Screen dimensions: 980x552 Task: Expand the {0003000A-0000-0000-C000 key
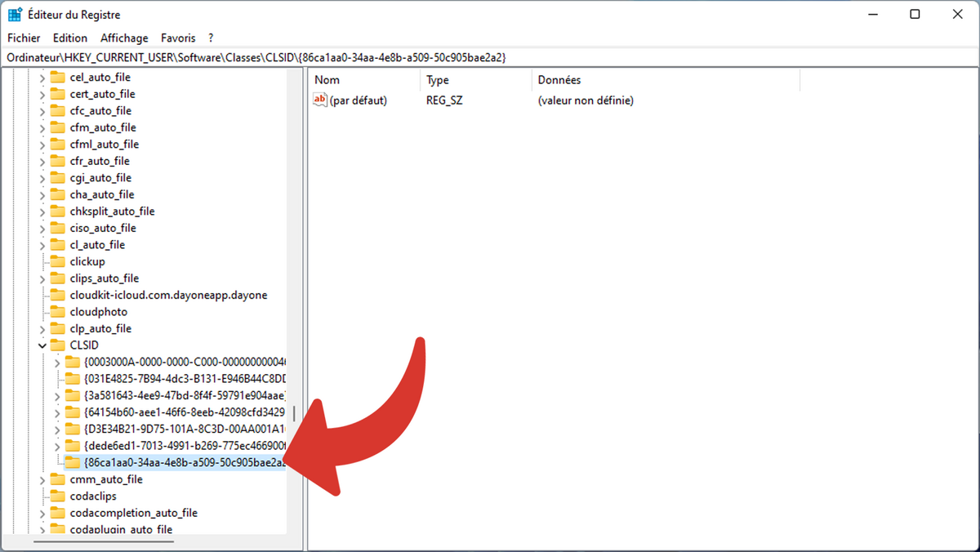coord(56,362)
